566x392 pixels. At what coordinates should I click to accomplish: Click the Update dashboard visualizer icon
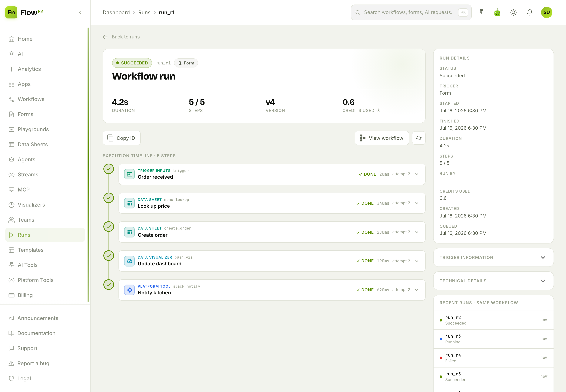pos(129,261)
